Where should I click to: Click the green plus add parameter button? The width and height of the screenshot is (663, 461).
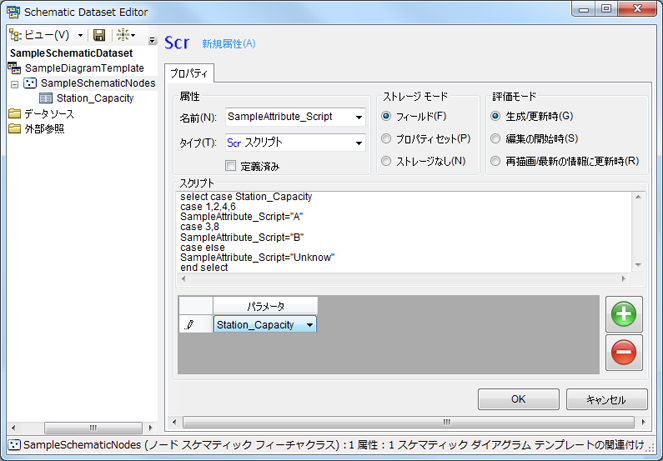[624, 314]
